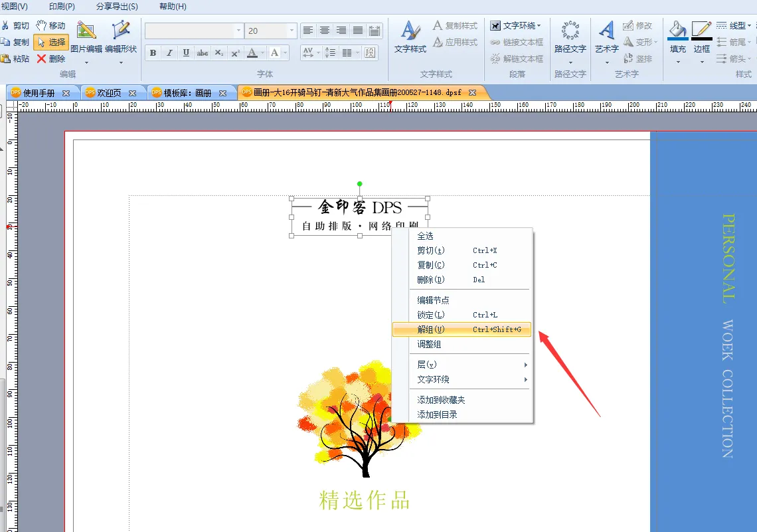Image resolution: width=757 pixels, height=532 pixels.
Task: Toggle bold formatting
Action: point(153,52)
